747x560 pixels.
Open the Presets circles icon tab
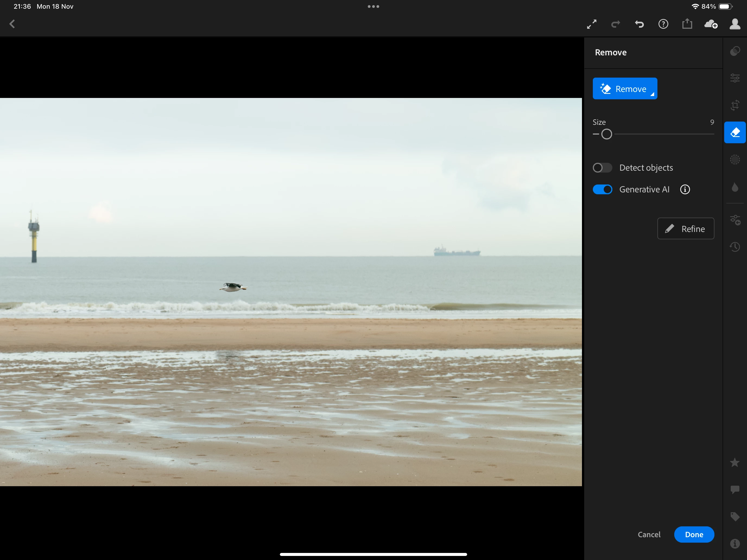point(735,51)
